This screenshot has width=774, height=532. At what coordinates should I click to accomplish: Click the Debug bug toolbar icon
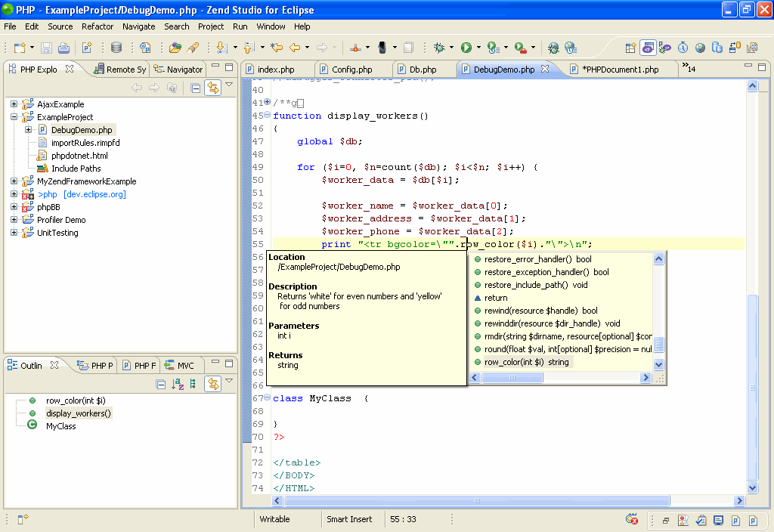point(439,48)
